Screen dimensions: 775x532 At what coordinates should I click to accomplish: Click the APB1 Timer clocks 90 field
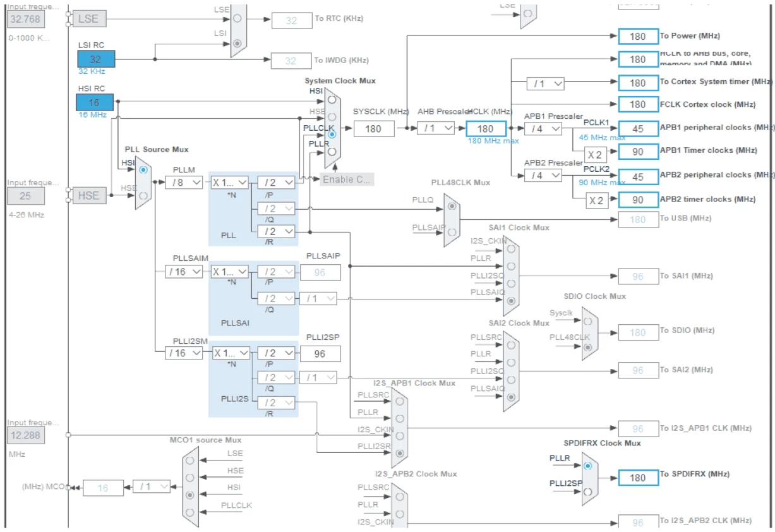click(638, 152)
